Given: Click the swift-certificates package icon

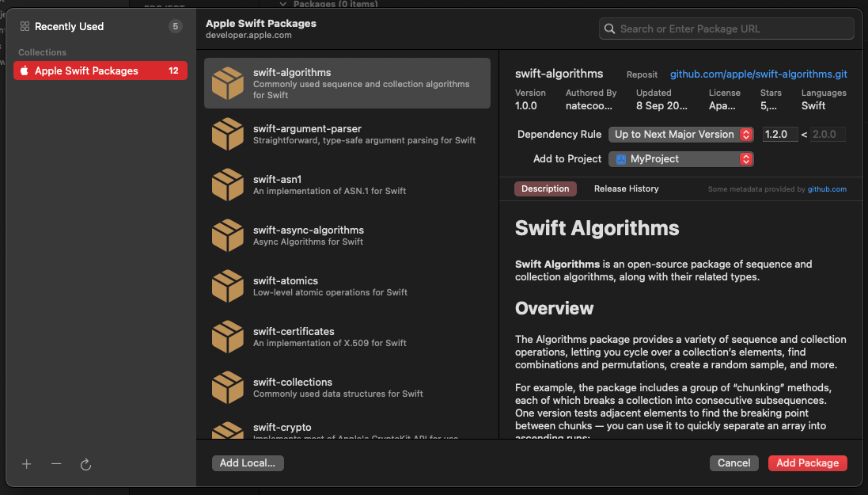Looking at the screenshot, I should coord(226,337).
